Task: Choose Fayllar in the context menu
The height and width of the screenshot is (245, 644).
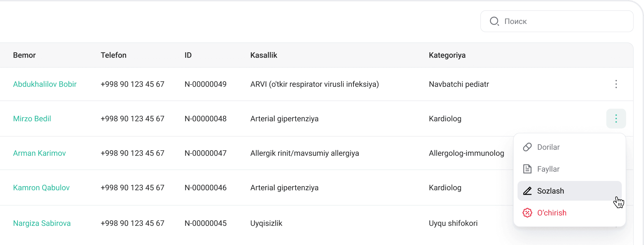Action: tap(548, 169)
